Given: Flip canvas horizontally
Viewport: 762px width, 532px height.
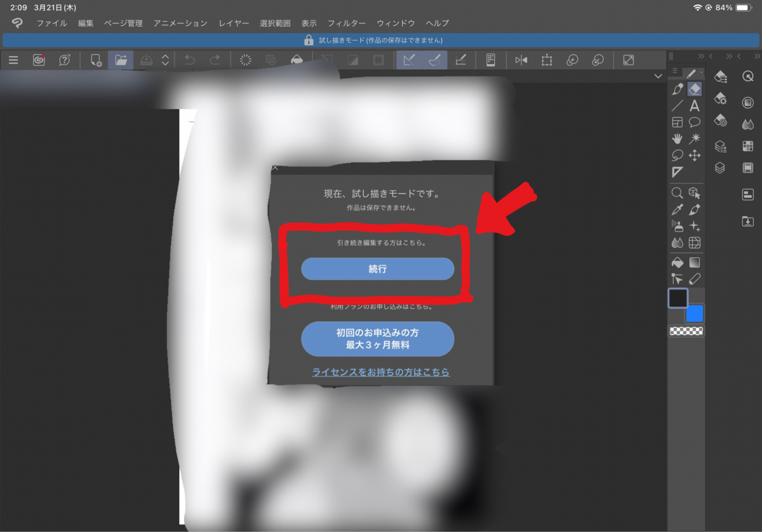Looking at the screenshot, I should pos(521,60).
